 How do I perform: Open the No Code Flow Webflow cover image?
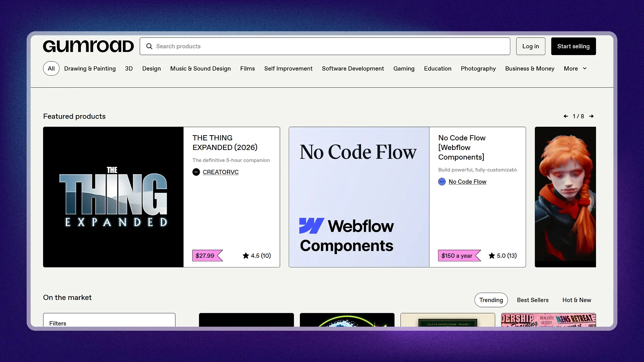(x=359, y=197)
